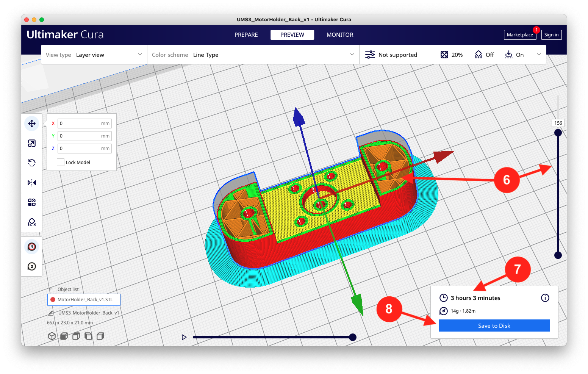Click the infill density dice icon

point(444,55)
